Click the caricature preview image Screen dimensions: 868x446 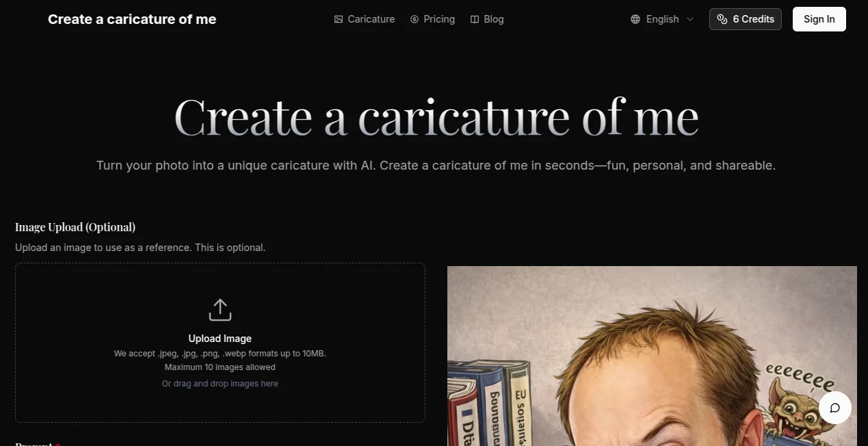(651, 356)
